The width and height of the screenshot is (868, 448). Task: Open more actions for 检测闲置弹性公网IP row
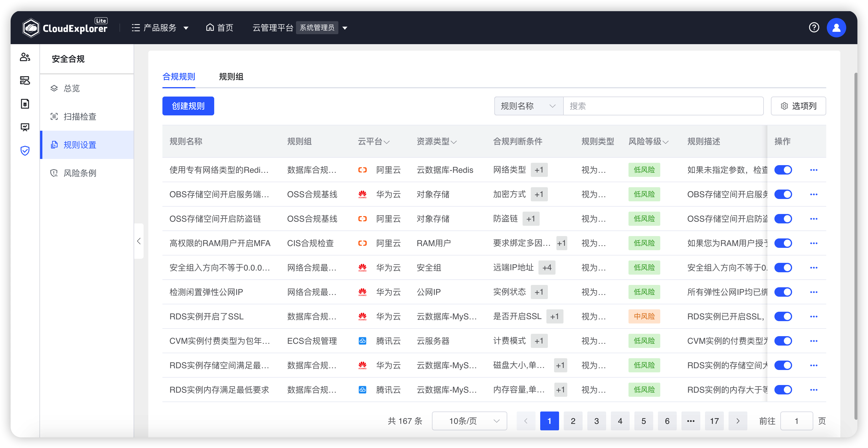pos(813,292)
